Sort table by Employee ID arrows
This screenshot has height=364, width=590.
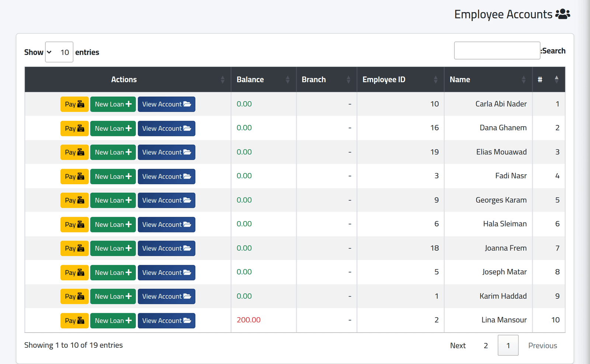click(x=435, y=80)
